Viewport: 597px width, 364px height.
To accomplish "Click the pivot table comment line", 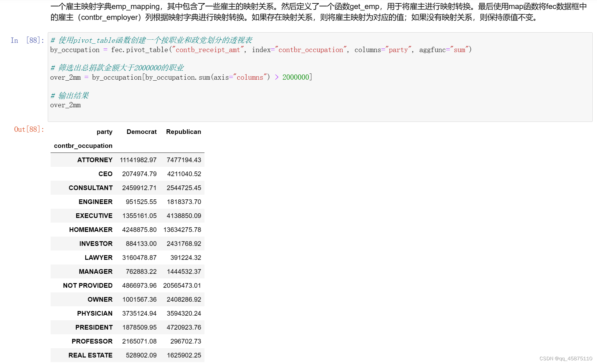I will pyautogui.click(x=151, y=40).
